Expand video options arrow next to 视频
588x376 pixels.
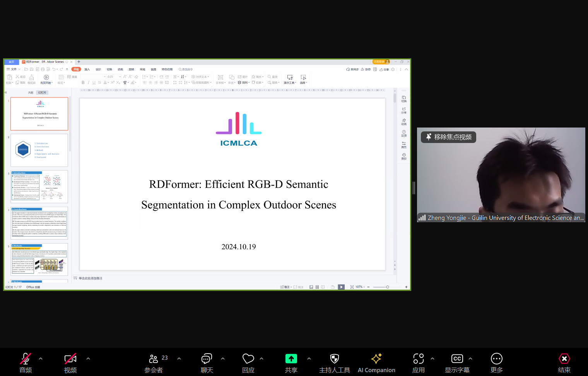coord(88,359)
